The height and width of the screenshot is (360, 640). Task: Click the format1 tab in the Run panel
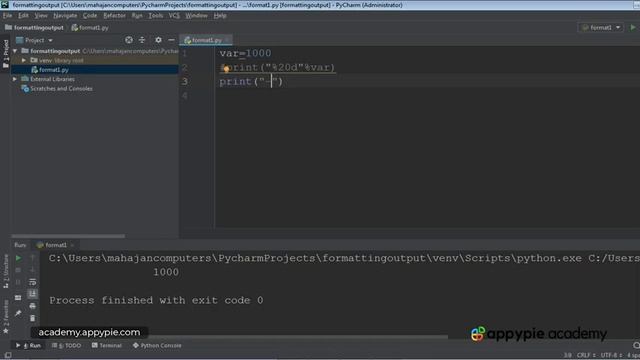click(x=52, y=245)
